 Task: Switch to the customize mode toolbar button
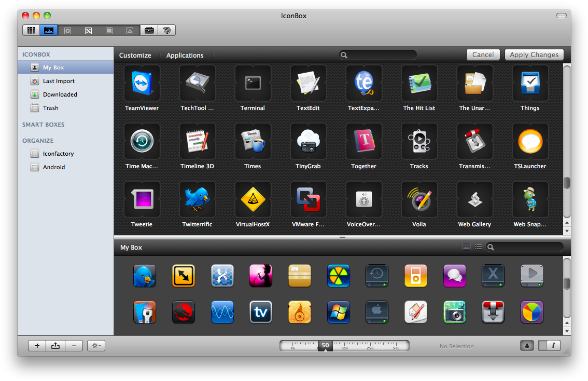point(49,31)
